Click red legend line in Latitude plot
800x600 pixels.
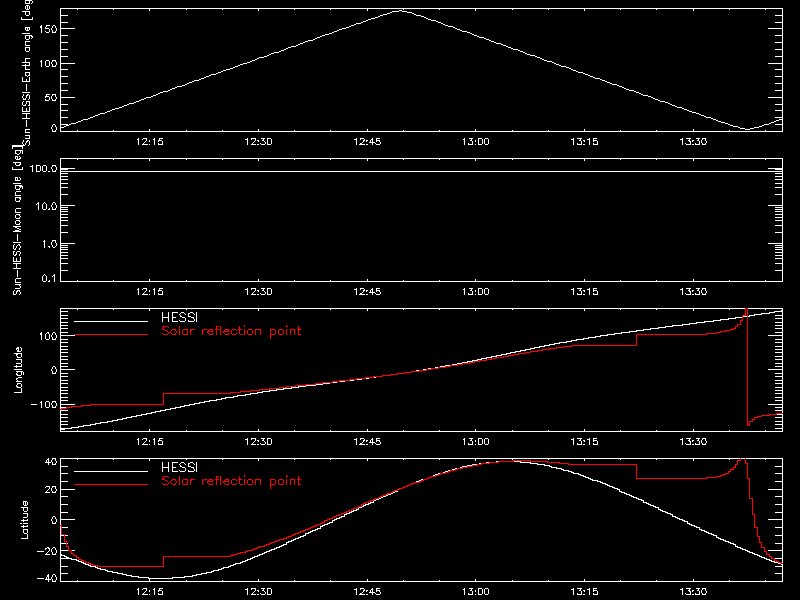111,485
